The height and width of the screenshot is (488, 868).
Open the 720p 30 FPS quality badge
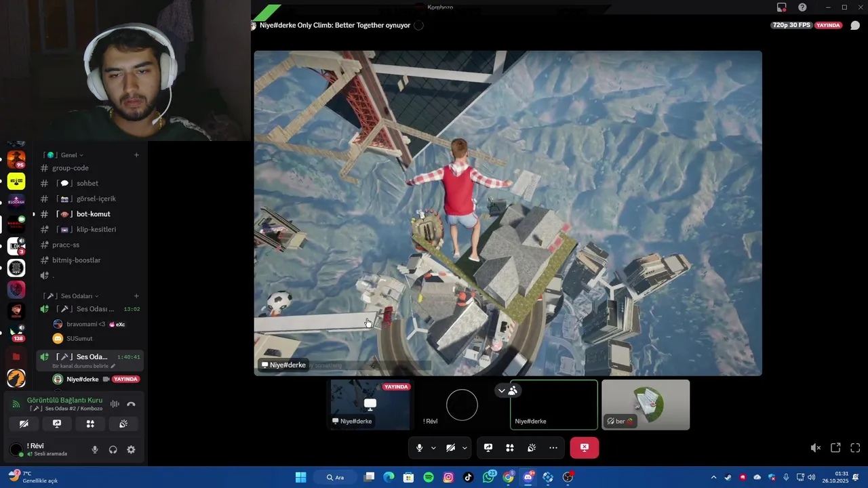click(x=791, y=25)
